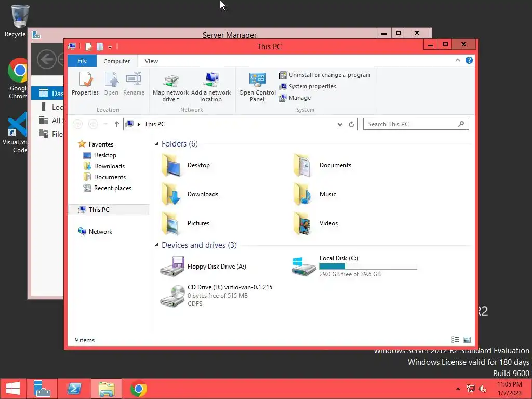
Task: Click Uninstall or change a program
Action: 325,75
